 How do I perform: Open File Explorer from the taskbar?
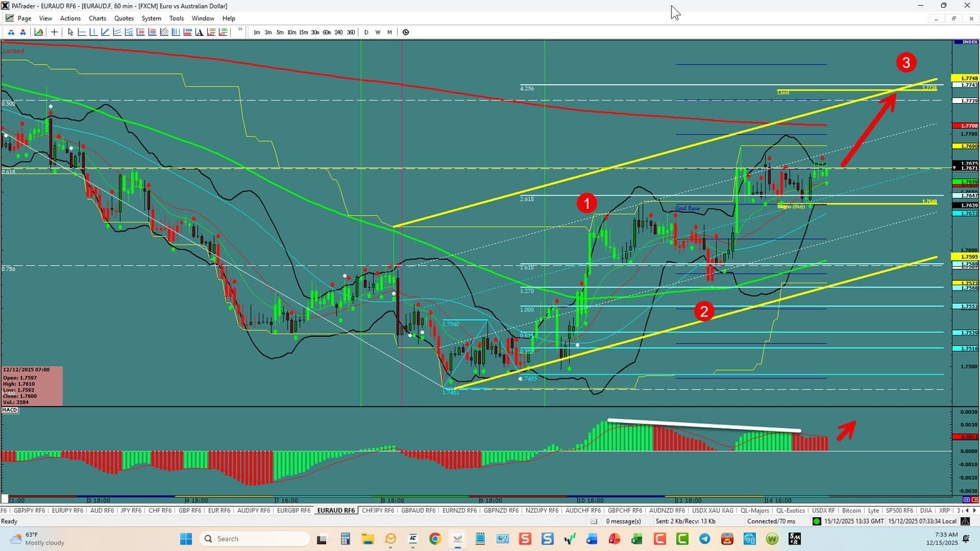(368, 539)
